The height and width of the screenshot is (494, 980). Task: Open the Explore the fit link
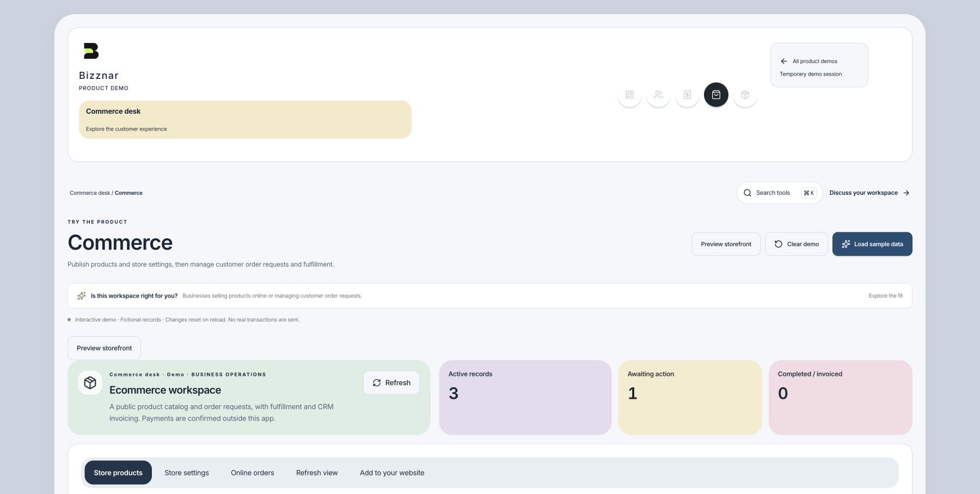[886, 295]
